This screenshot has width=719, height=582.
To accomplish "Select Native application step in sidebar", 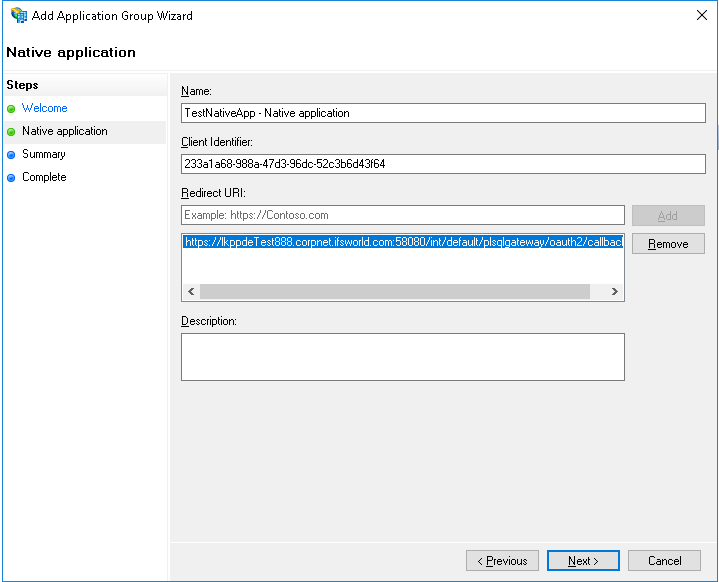I will click(64, 131).
